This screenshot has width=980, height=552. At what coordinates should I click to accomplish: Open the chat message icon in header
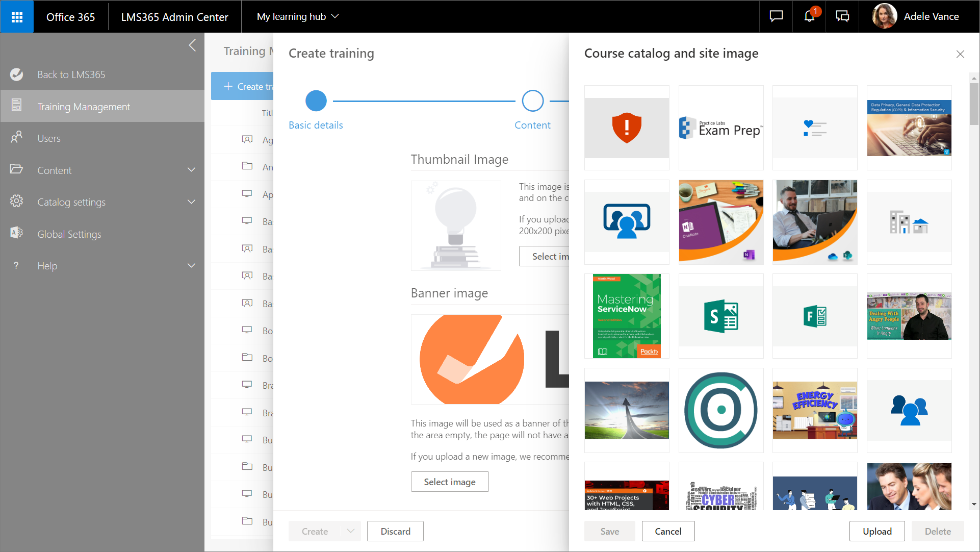(776, 16)
